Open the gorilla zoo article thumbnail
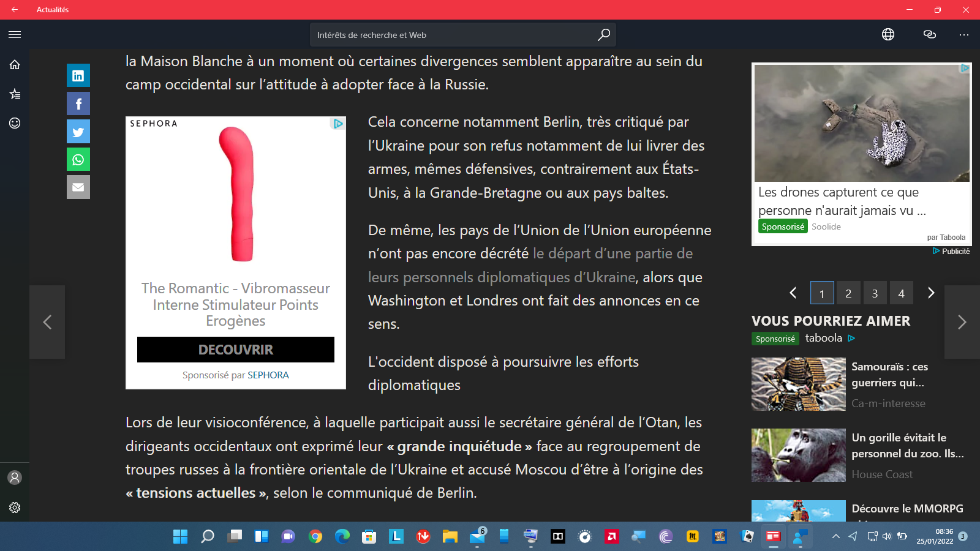Image resolution: width=980 pixels, height=551 pixels. (798, 455)
